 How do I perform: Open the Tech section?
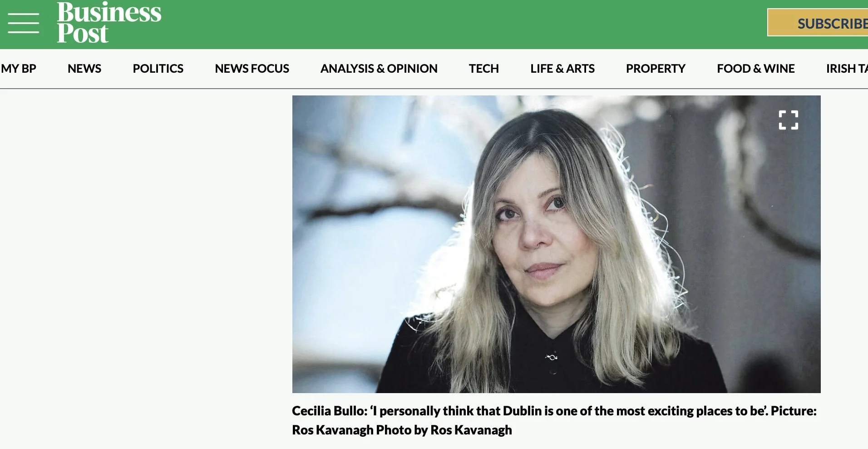point(484,69)
